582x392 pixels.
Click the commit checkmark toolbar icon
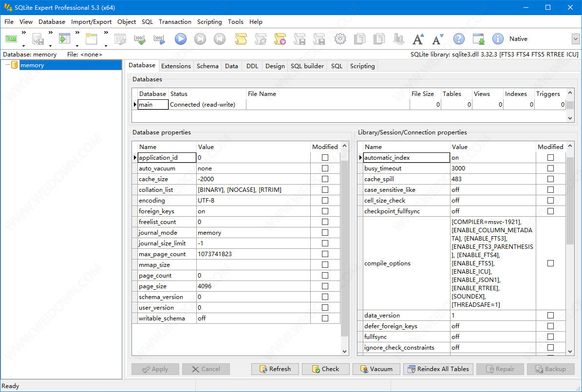140,38
